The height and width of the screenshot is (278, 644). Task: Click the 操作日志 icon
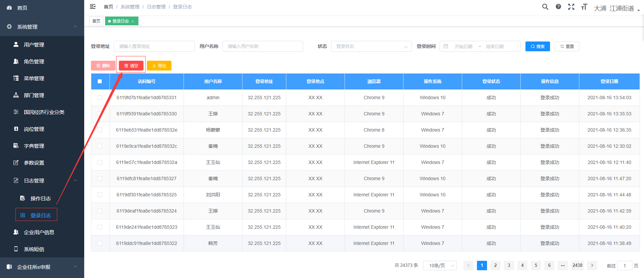23,198
